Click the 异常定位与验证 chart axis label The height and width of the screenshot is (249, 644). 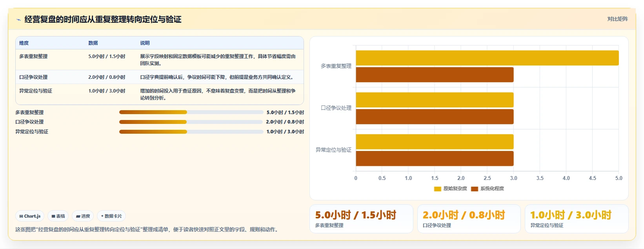[334, 150]
